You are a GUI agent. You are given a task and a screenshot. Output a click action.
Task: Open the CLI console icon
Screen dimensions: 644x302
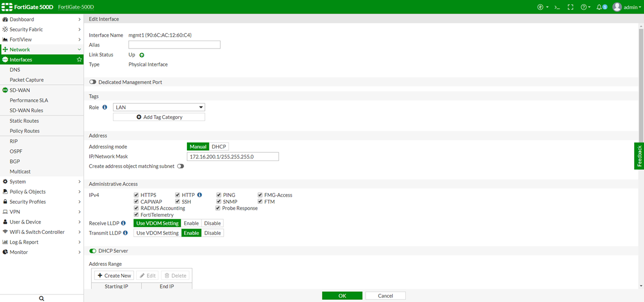(557, 7)
